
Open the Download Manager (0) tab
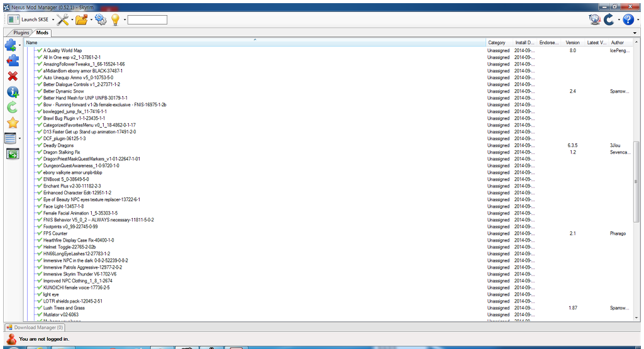[35, 327]
